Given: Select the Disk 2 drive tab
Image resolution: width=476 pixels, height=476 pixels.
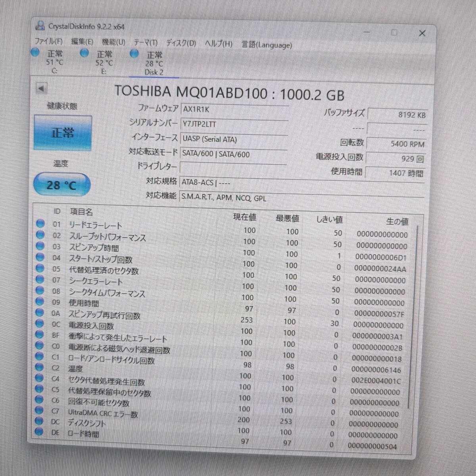Looking at the screenshot, I should [154, 63].
